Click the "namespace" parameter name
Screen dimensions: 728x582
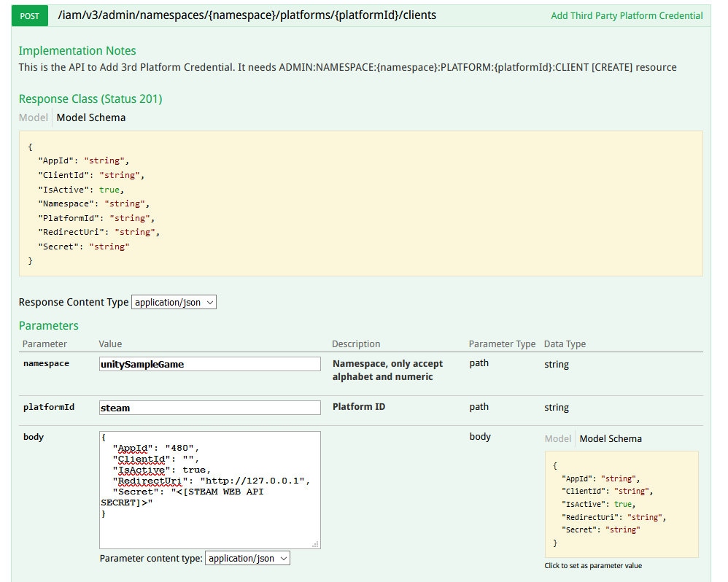46,363
